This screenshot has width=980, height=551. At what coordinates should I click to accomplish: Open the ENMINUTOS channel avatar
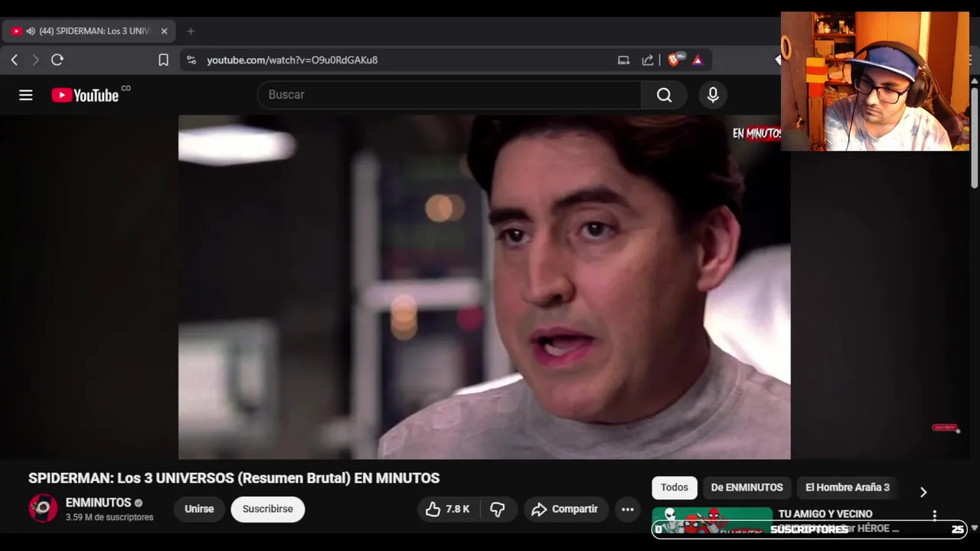43,509
